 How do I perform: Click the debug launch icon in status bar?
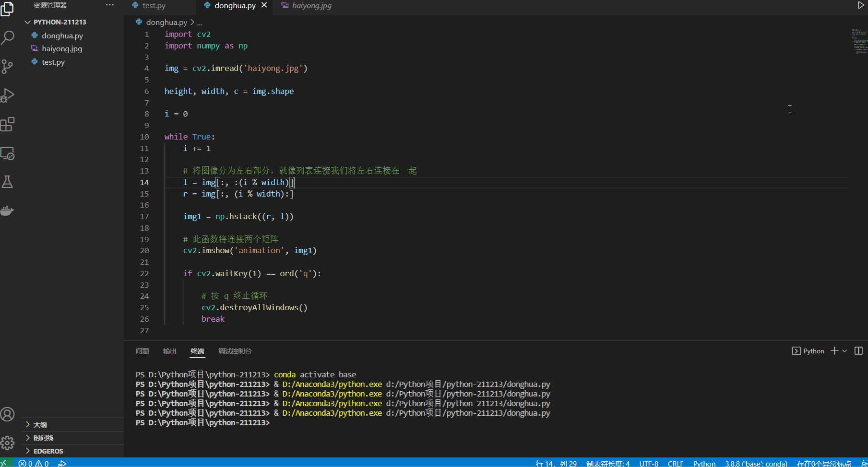[62, 463]
